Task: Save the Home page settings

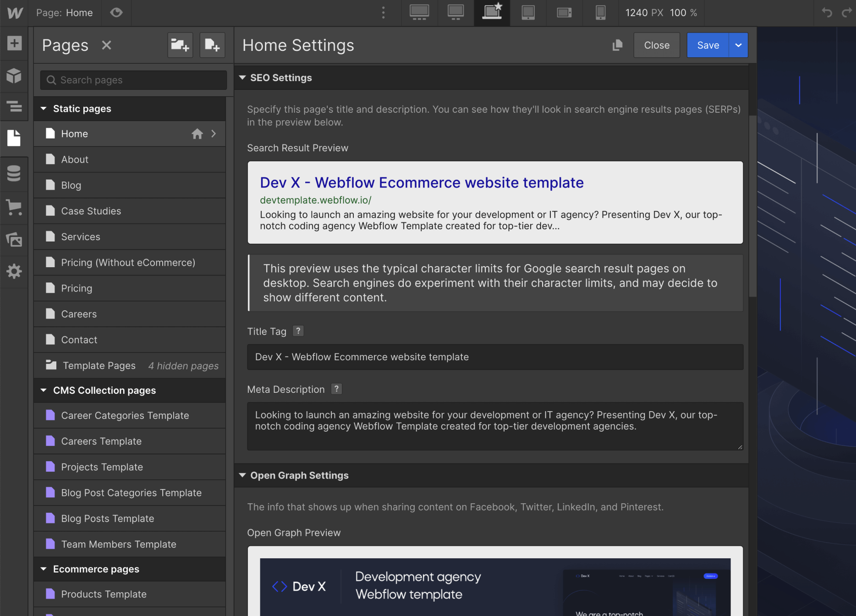Action: click(708, 45)
